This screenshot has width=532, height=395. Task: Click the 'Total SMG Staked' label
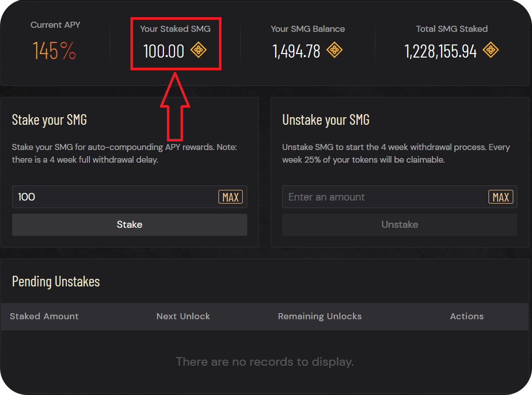click(x=452, y=29)
